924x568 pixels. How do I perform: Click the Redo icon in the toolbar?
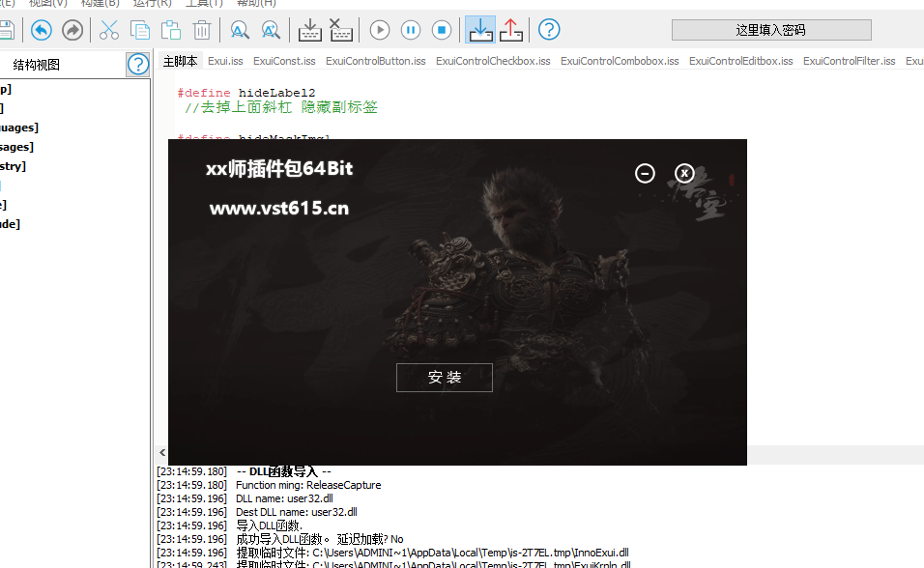(72, 30)
